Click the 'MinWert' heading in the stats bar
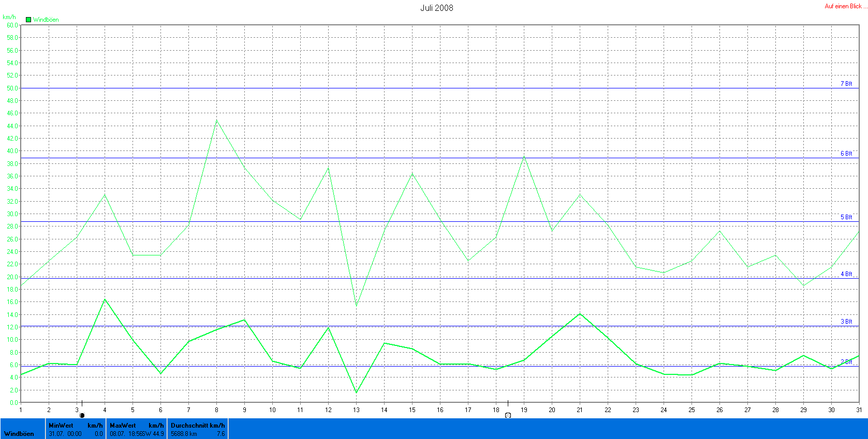Image resolution: width=868 pixels, height=439 pixels. 61,426
